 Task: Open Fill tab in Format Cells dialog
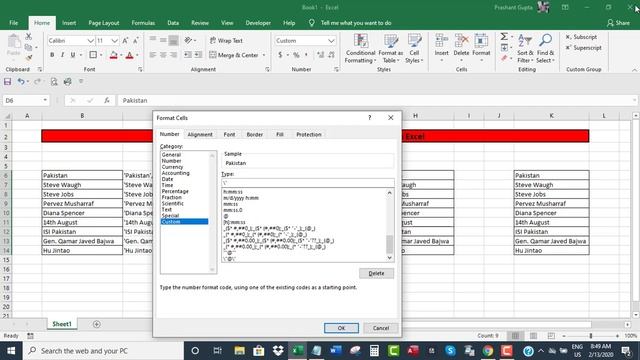pos(280,134)
